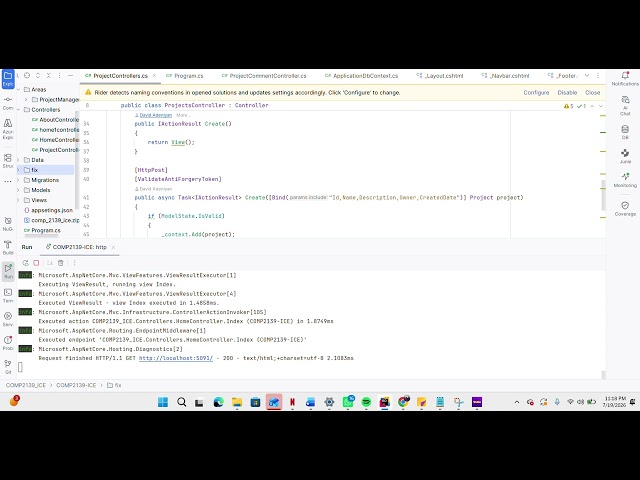
Task: Close the ProjectControllers.cs tab
Action: tap(154, 76)
